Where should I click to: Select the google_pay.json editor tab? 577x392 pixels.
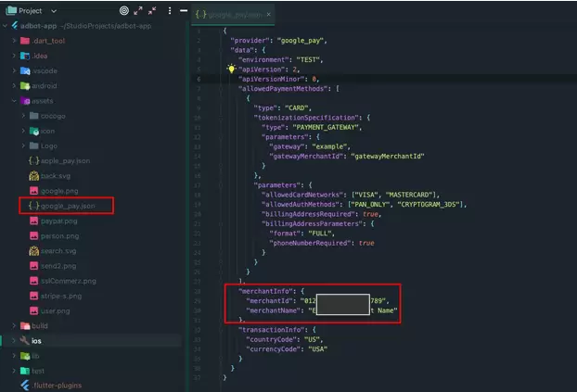coord(233,15)
